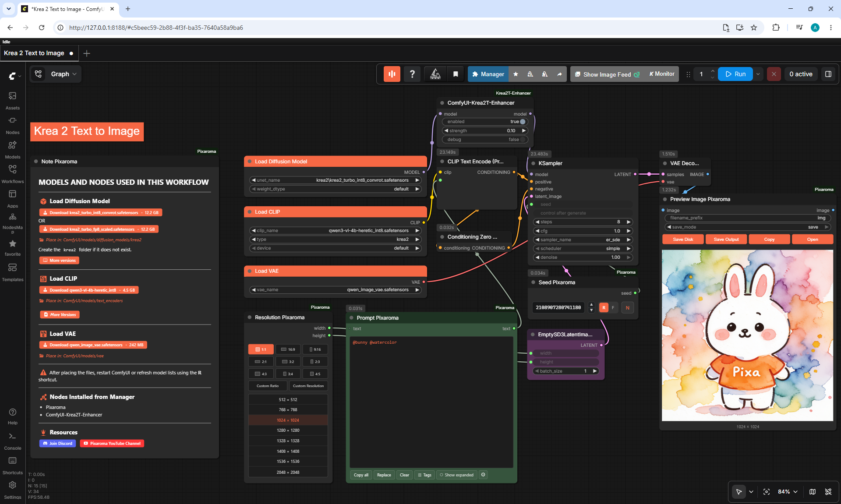This screenshot has height=504, width=841.
Task: Click the star icon beside Manager
Action: point(516,74)
